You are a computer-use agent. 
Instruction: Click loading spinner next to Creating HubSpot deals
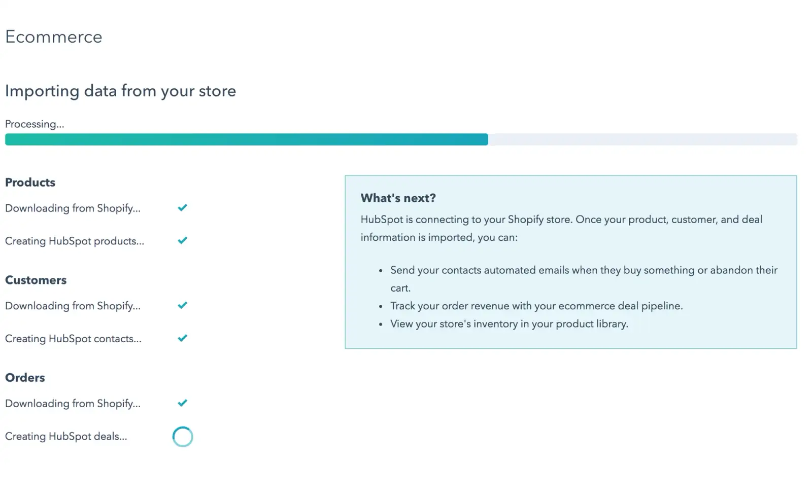183,437
